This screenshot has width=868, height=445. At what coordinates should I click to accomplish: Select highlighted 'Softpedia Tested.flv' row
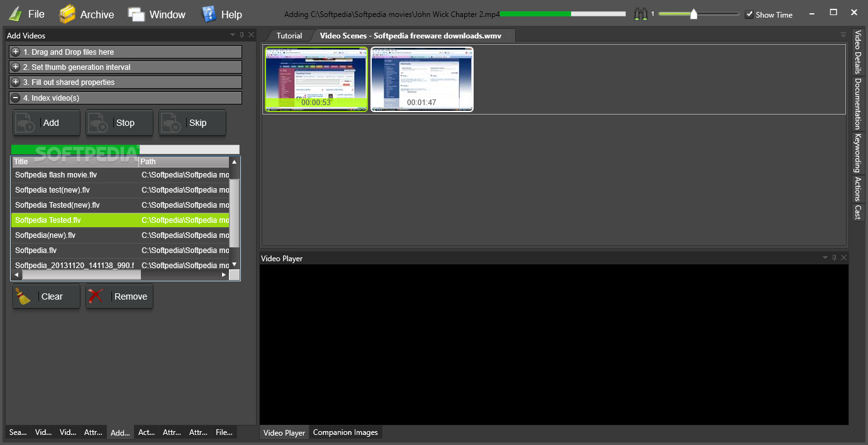(x=120, y=220)
